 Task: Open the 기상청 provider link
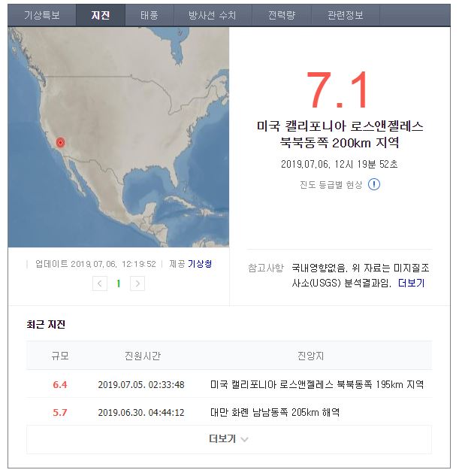(x=200, y=264)
